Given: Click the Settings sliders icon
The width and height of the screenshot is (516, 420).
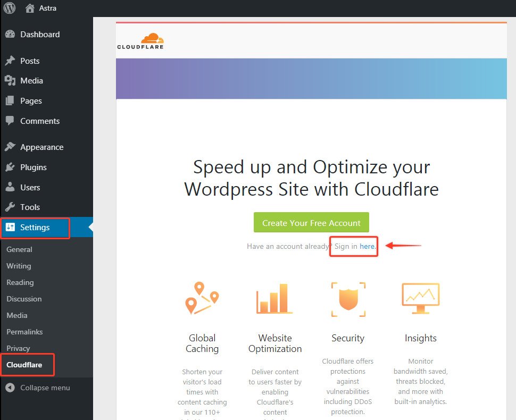Looking at the screenshot, I should click(x=10, y=227).
